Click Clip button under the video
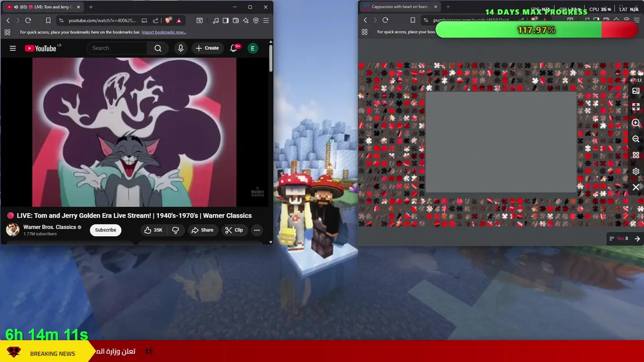The image size is (644, 362). click(x=234, y=230)
